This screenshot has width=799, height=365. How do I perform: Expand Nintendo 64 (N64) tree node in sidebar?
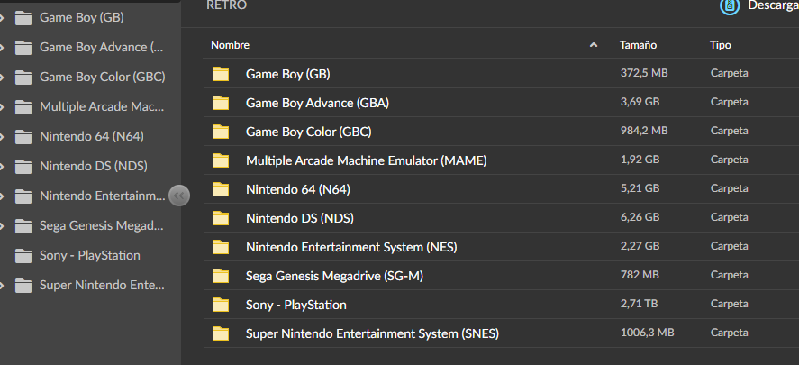[2, 137]
